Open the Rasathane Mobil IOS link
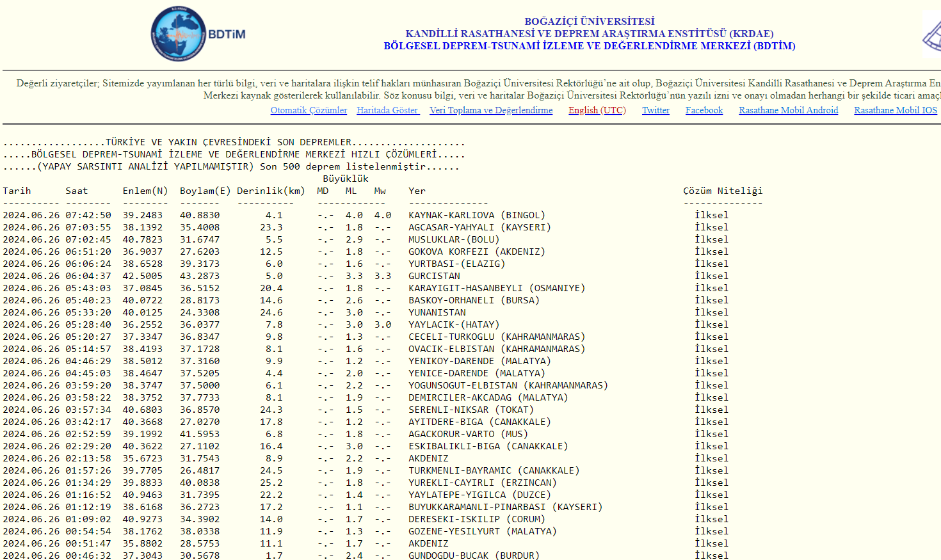The width and height of the screenshot is (941, 560). coord(896,110)
